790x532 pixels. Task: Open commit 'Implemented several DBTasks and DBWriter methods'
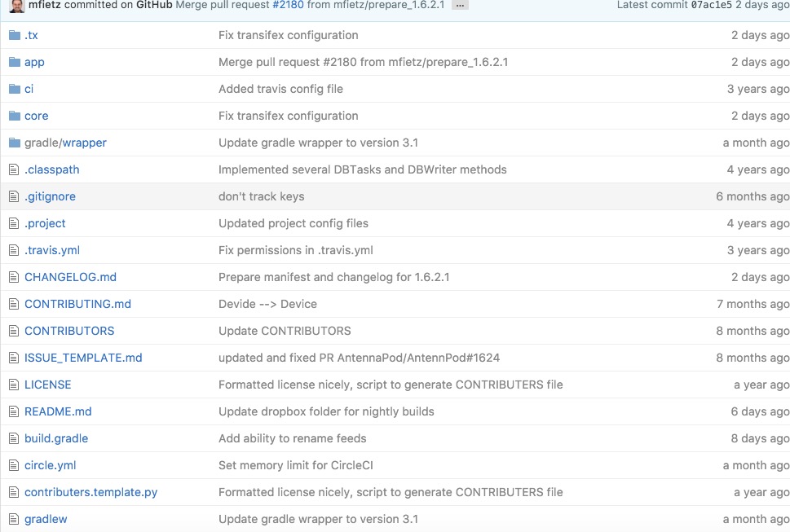(x=363, y=169)
